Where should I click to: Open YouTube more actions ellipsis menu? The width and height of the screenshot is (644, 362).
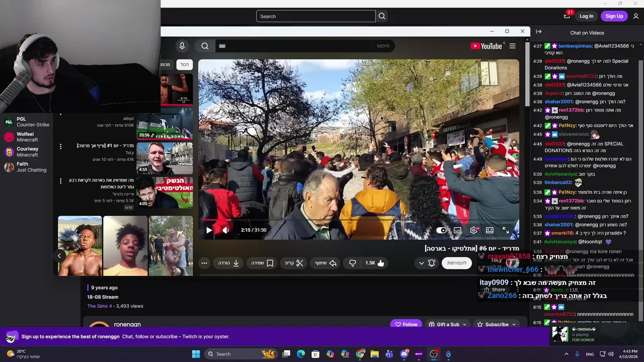204,263
